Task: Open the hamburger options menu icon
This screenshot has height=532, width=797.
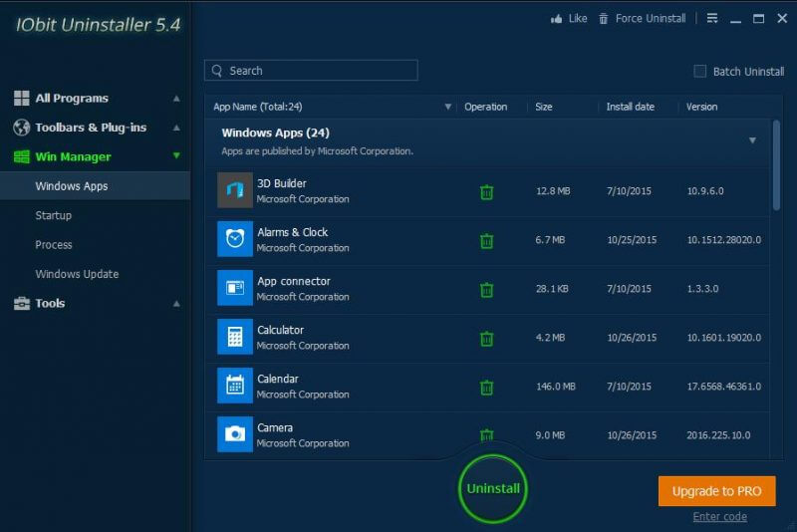Action: point(712,18)
